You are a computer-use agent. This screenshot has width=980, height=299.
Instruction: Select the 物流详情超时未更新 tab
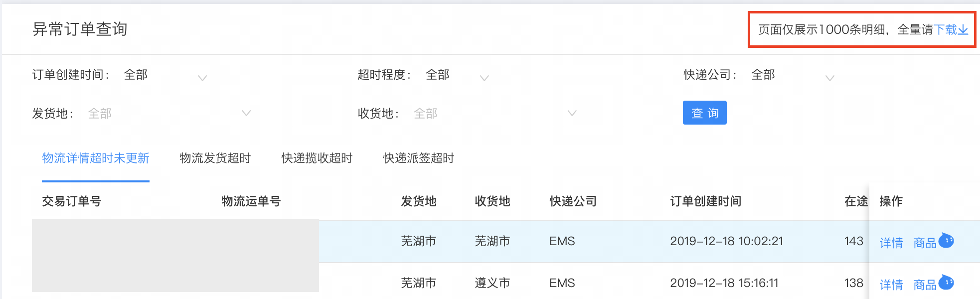[96, 158]
